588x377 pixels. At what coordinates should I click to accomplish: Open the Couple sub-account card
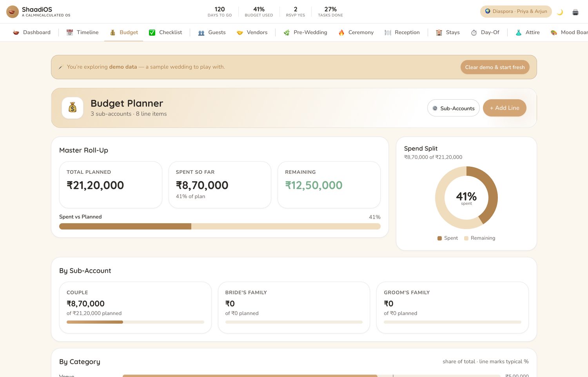[135, 308]
